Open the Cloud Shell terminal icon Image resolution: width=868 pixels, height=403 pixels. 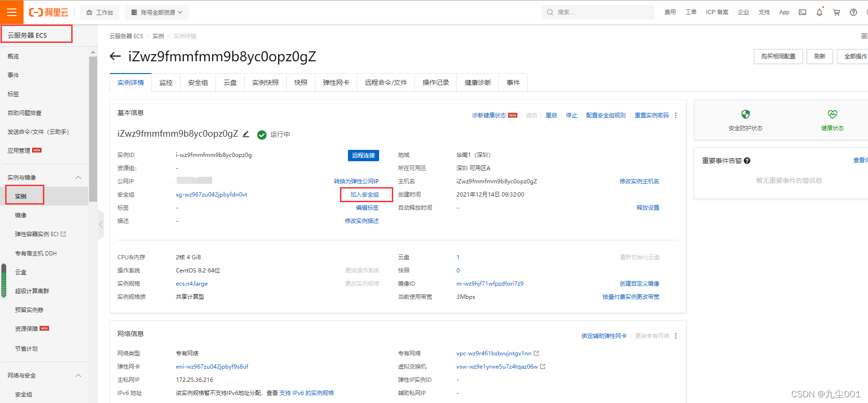pos(802,12)
